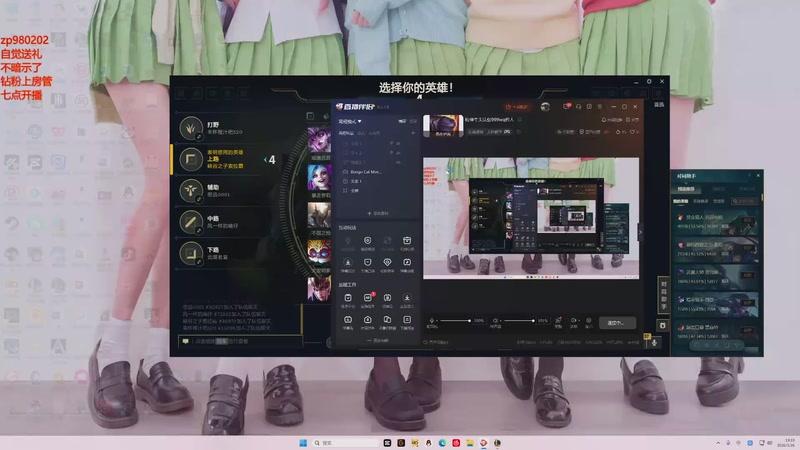Viewport: 800px width, 450px height.
Task: Open the beauty effects icon with red dot
Action: point(558,321)
